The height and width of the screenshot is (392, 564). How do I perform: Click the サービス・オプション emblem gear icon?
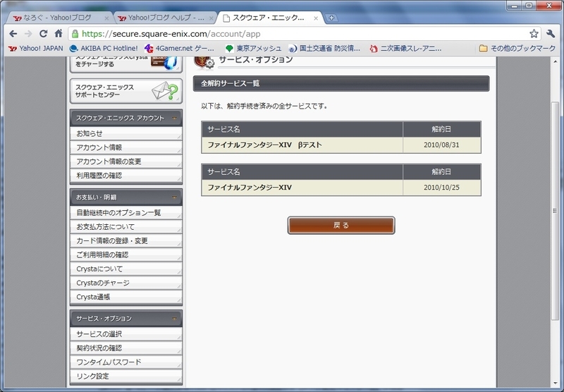pyautogui.click(x=204, y=63)
